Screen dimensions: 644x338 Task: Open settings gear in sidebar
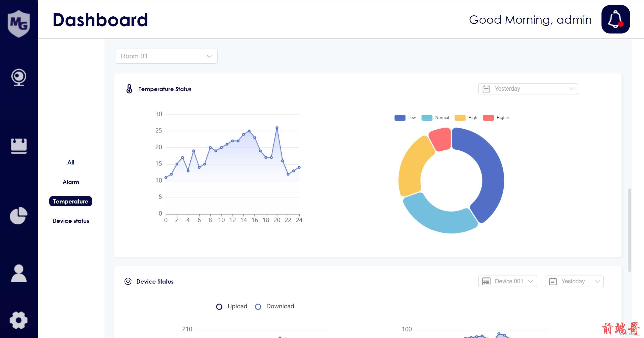[x=19, y=320]
